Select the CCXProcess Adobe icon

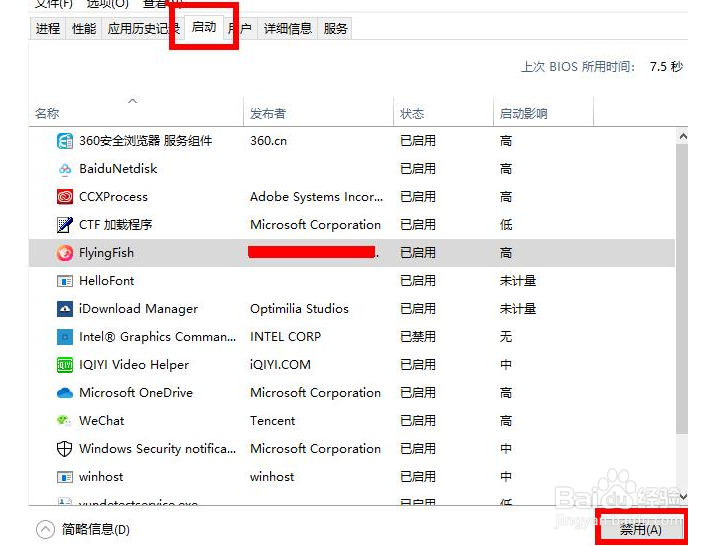[65, 197]
